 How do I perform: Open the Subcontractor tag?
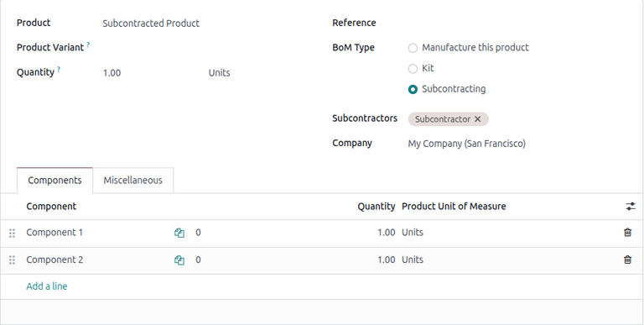443,119
